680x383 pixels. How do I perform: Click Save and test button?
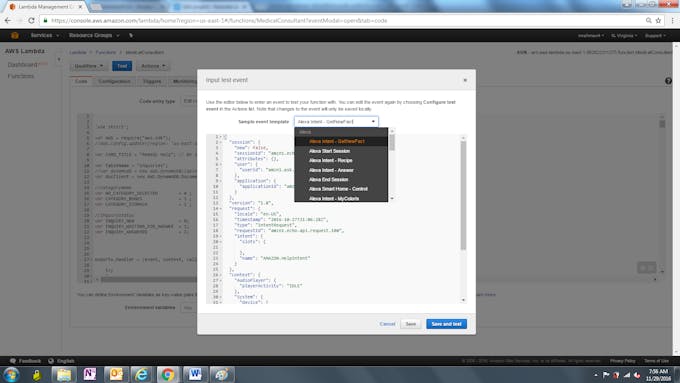[446, 324]
